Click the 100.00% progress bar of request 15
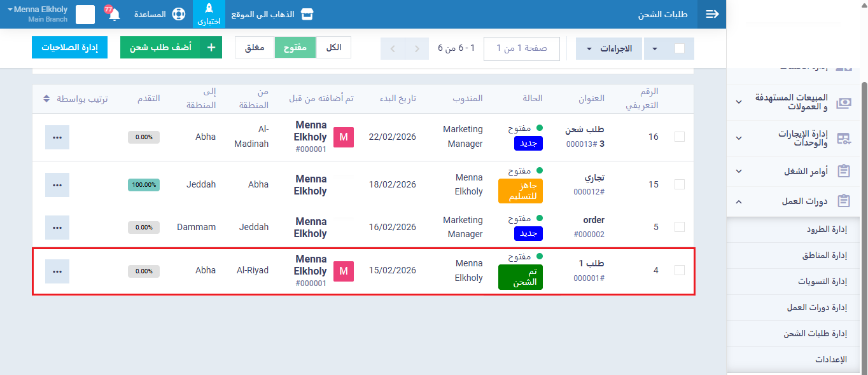This screenshot has width=868, height=375. click(144, 185)
